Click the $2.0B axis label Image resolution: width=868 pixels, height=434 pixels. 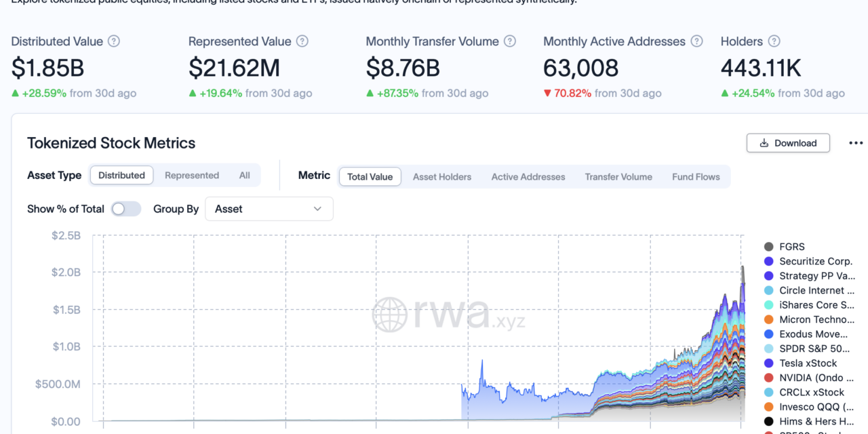pos(66,273)
